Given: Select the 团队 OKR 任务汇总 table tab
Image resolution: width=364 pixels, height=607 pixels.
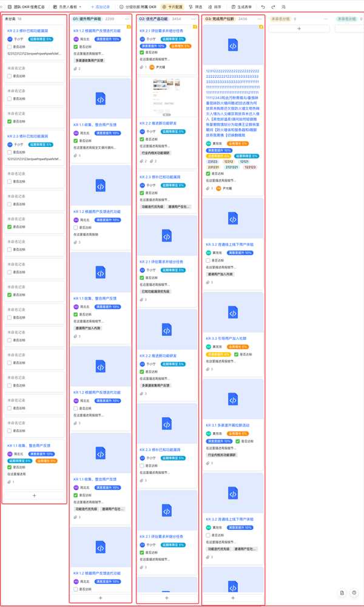Looking at the screenshot, I should click(x=26, y=7).
